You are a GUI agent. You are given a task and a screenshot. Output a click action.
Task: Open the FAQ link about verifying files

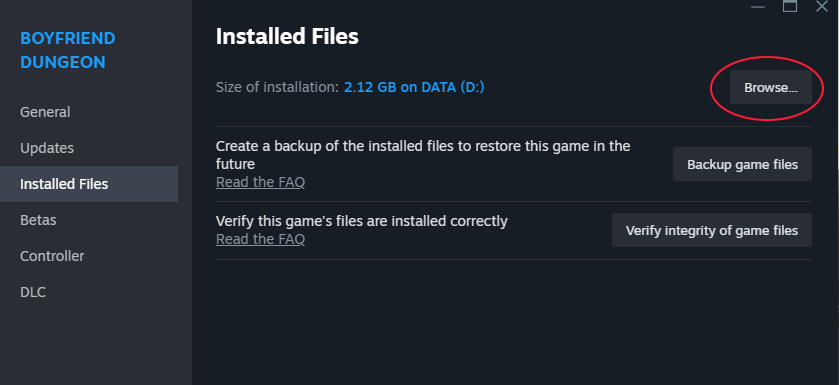pos(260,238)
